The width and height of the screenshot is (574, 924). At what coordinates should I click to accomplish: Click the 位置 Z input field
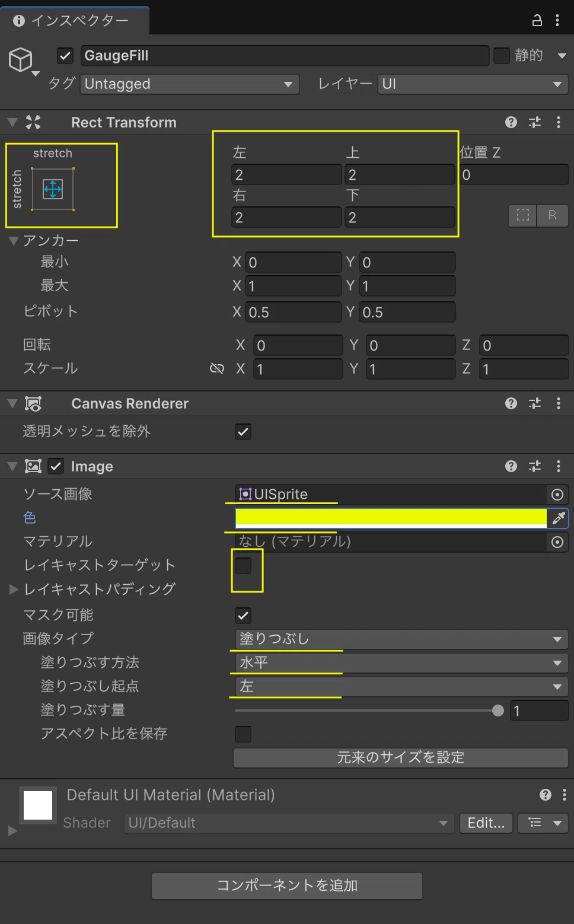click(515, 175)
